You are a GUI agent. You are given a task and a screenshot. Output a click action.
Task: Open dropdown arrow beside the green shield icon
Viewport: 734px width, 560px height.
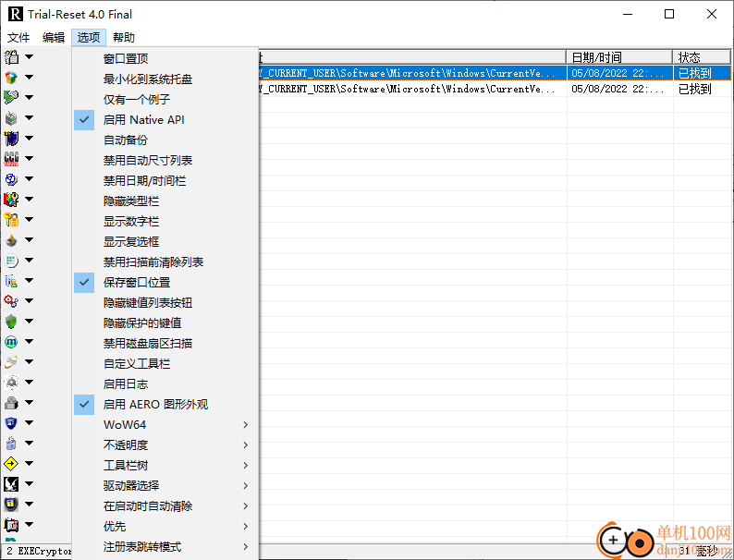point(29,322)
